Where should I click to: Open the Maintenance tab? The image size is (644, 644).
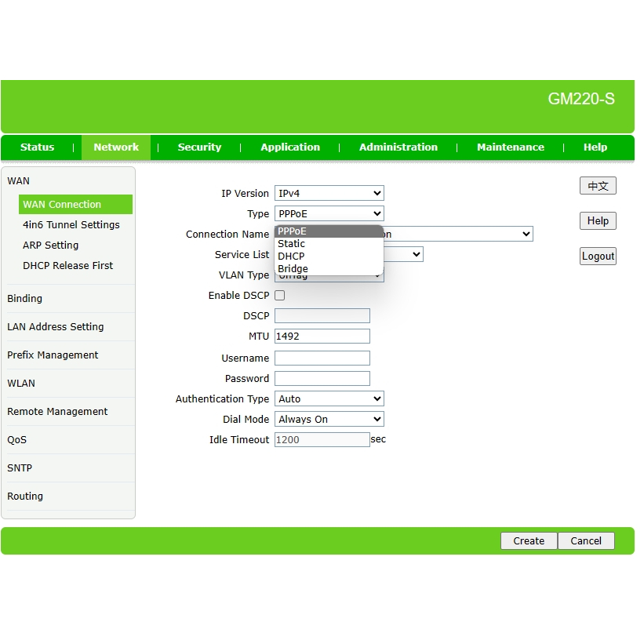510,147
